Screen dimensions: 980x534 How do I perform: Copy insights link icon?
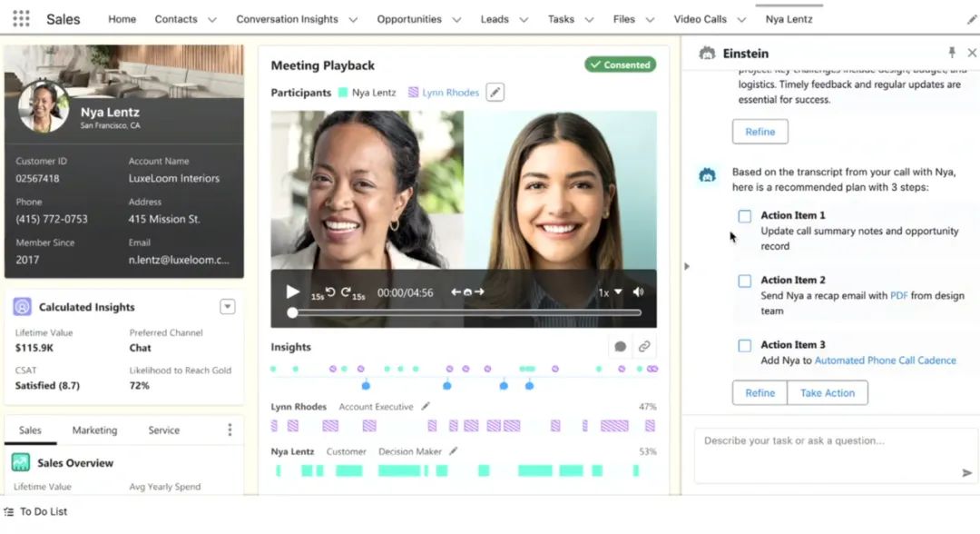pyautogui.click(x=644, y=346)
